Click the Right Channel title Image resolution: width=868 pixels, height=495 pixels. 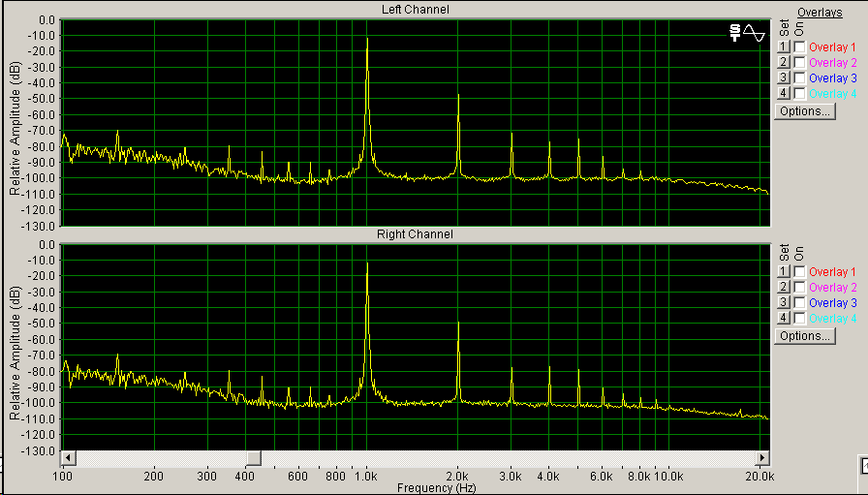pos(415,234)
